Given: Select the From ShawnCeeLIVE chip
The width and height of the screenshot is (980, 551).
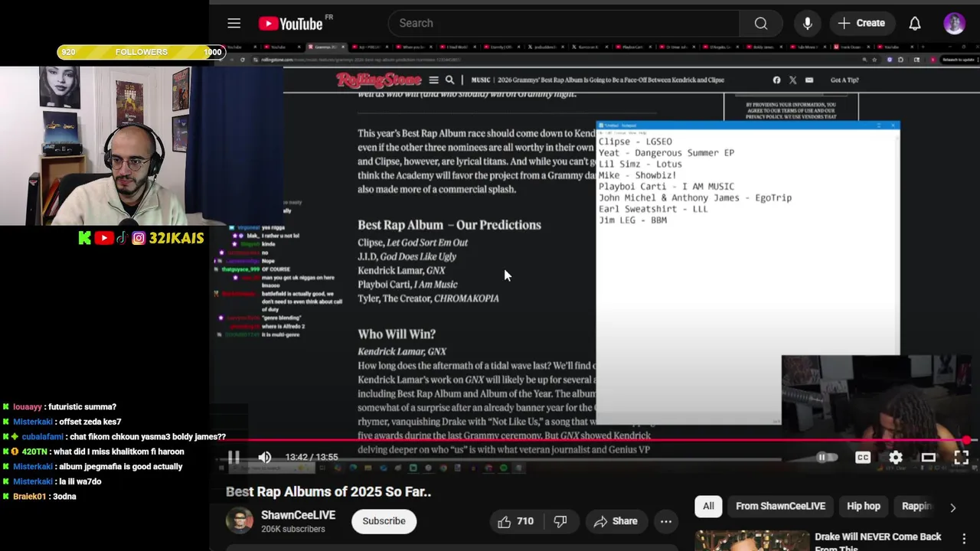Looking at the screenshot, I should coord(780,506).
